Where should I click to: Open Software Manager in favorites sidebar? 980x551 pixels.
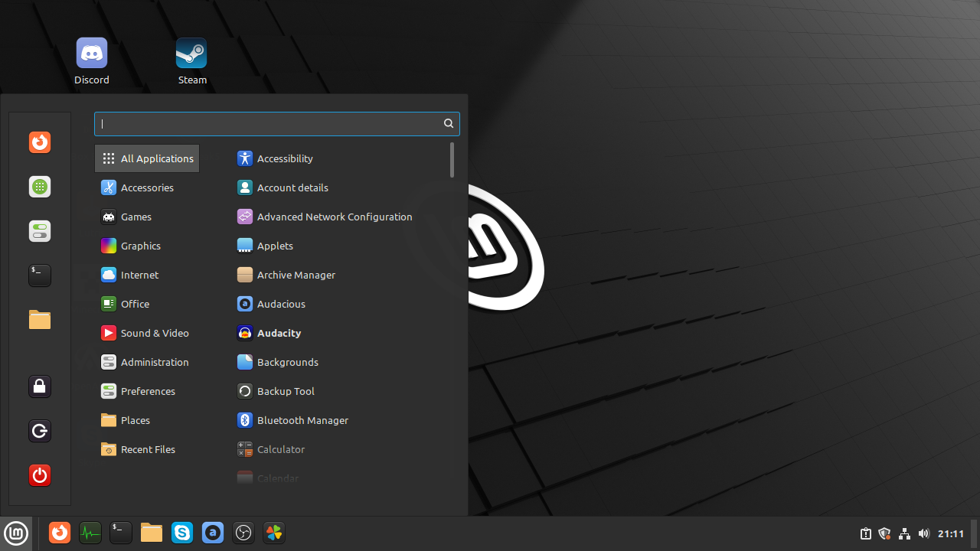click(x=40, y=187)
